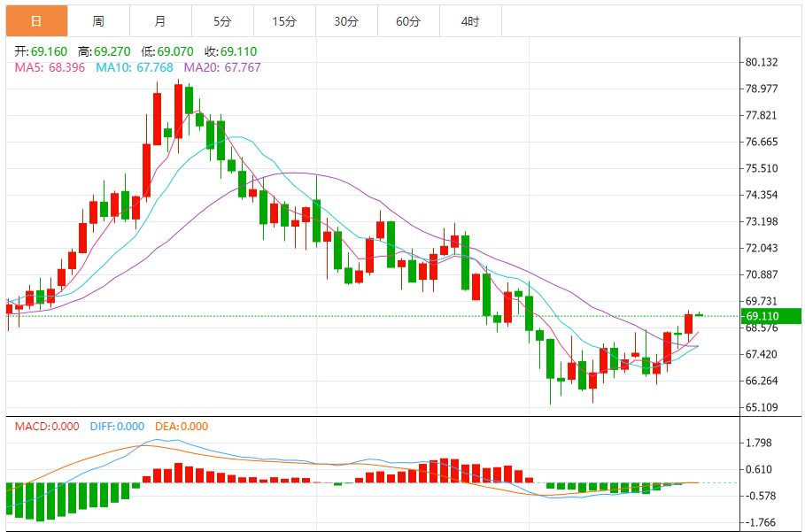Switch to the 周 weekly tab
Image resolution: width=805 pixels, height=532 pixels.
pyautogui.click(x=98, y=21)
